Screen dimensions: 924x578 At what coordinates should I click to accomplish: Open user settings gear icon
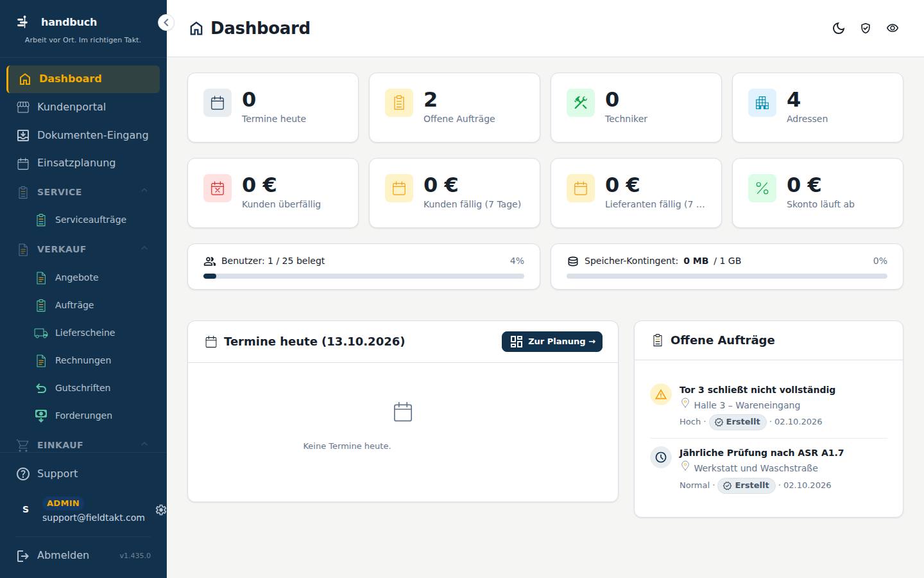tap(161, 509)
